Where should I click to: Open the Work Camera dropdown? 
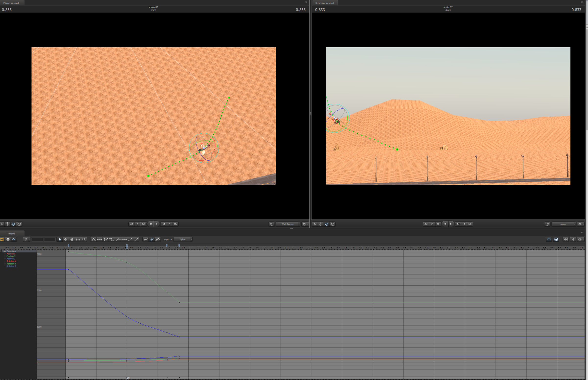288,224
